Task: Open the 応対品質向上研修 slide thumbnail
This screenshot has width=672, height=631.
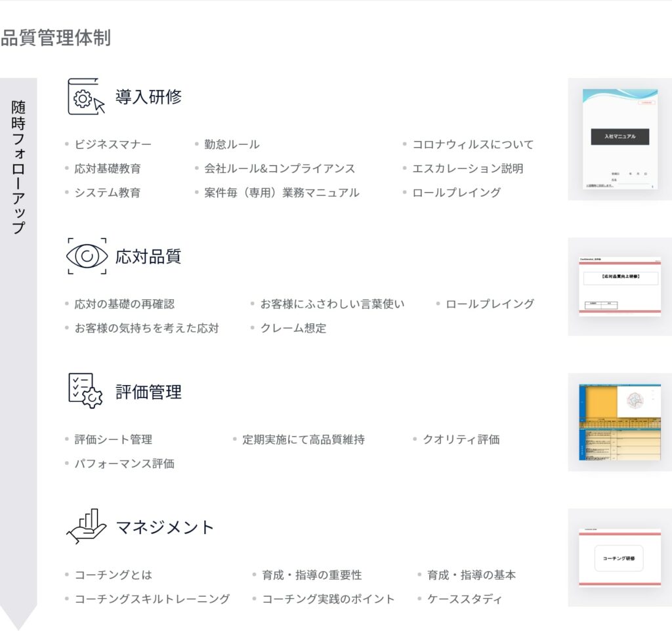Action: tap(619, 286)
